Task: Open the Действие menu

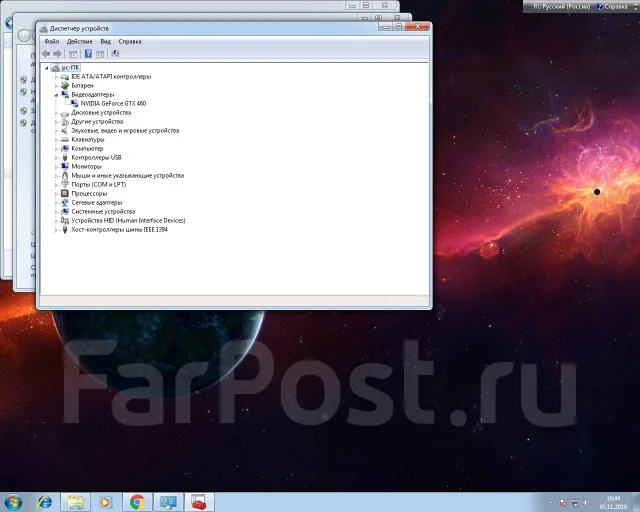Action: (80, 42)
